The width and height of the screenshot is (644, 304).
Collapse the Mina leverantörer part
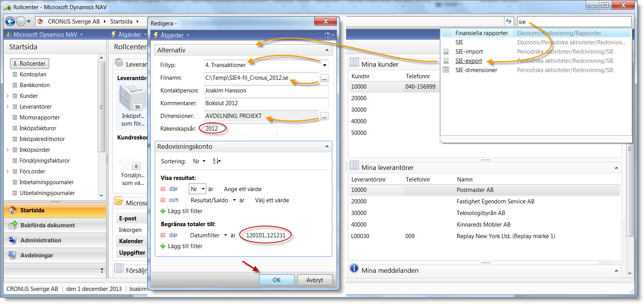click(616, 168)
